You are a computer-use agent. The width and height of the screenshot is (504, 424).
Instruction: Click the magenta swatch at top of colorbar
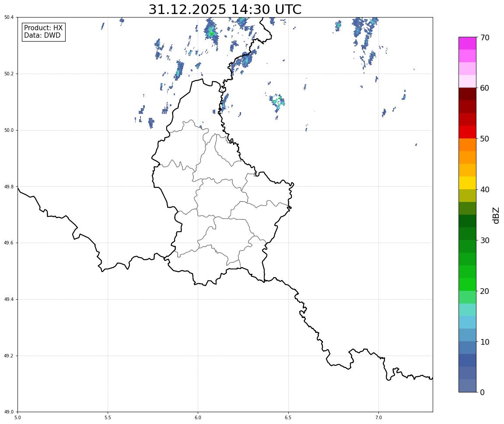467,43
